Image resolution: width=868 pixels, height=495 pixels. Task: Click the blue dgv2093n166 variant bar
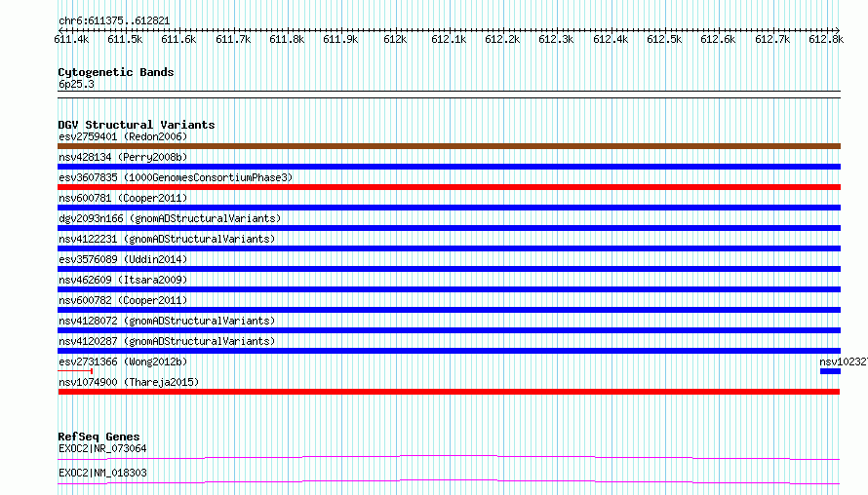click(x=449, y=228)
